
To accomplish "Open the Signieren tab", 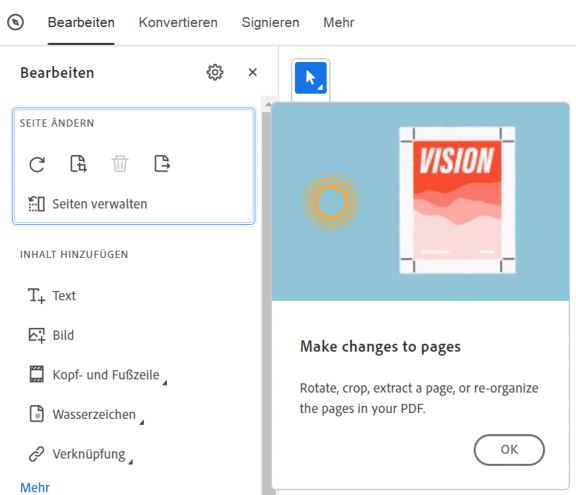I will point(270,22).
